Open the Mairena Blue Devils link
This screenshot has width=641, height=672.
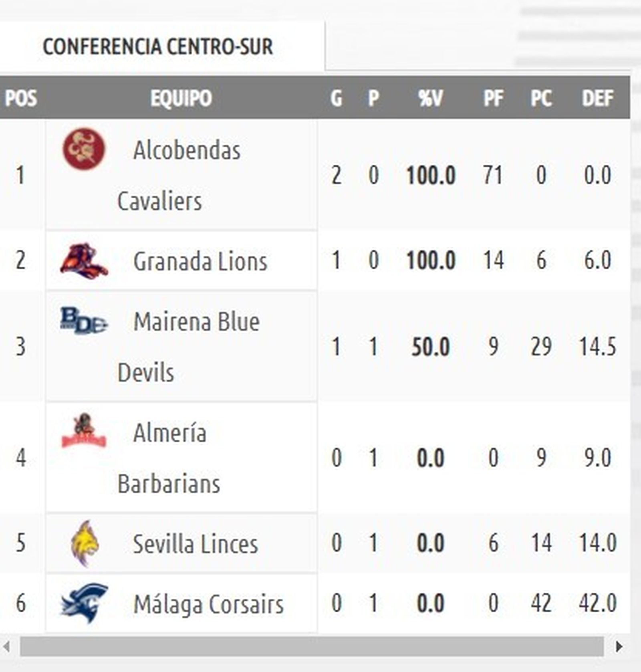pos(196,322)
